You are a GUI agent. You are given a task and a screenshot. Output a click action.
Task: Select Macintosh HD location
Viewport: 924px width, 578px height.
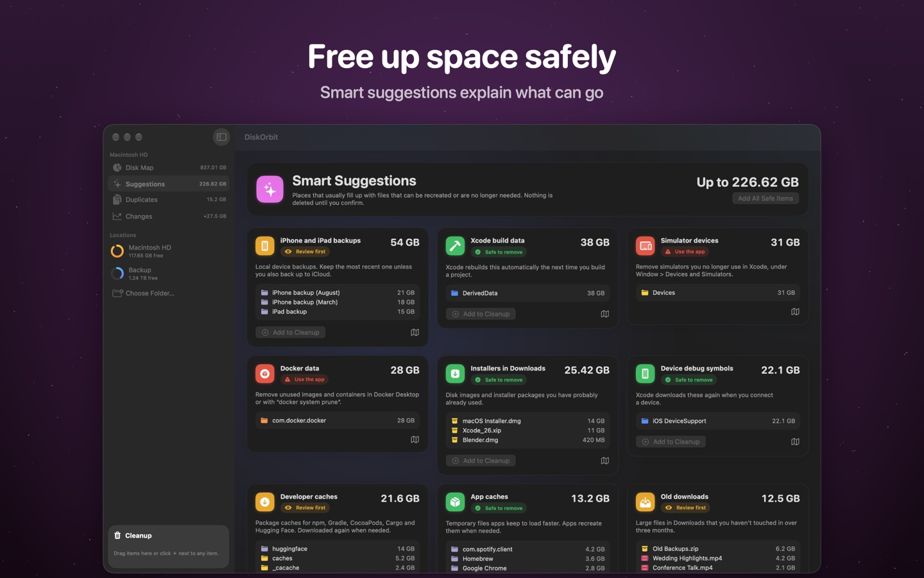point(169,251)
